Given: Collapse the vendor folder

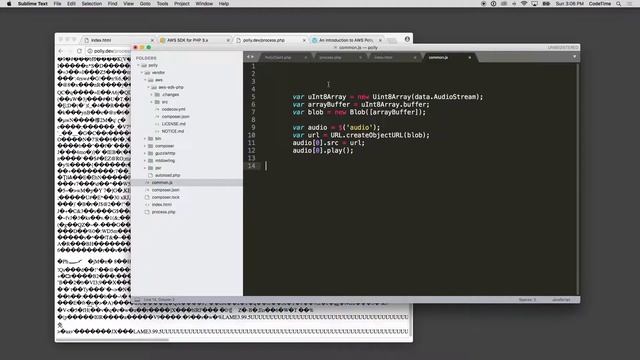Looking at the screenshot, I should point(142,73).
